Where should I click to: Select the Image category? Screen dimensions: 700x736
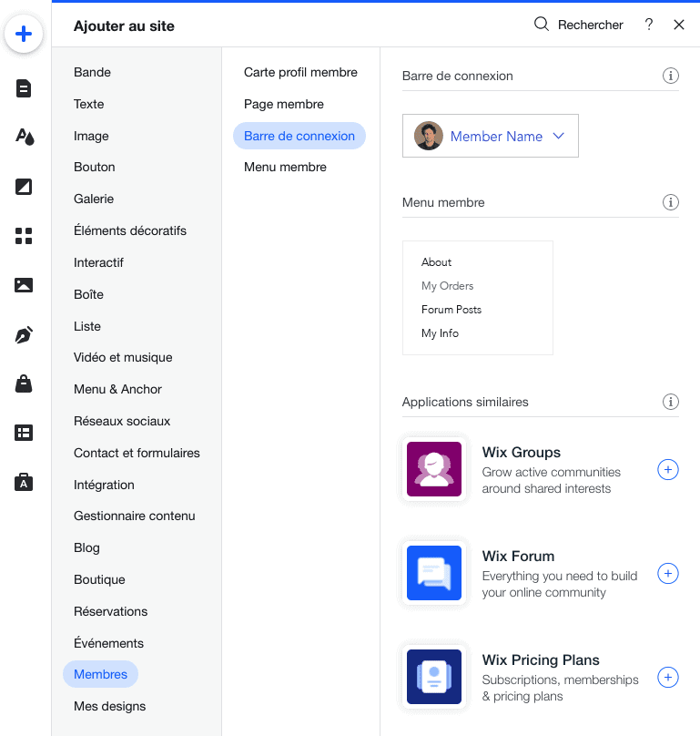[x=91, y=136]
